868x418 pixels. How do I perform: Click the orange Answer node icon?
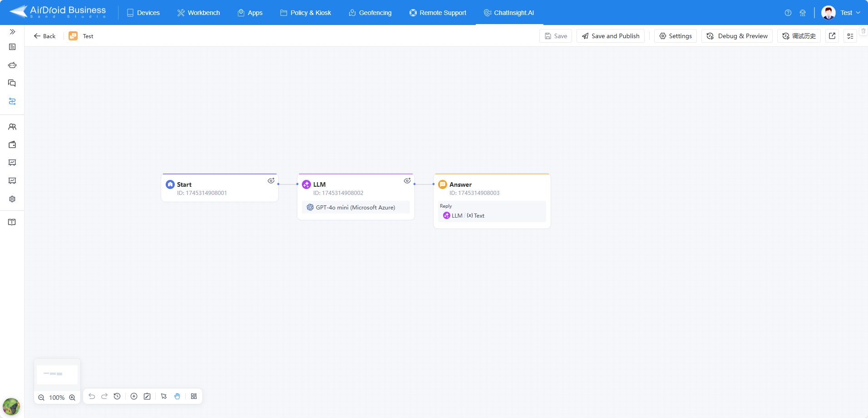click(443, 184)
